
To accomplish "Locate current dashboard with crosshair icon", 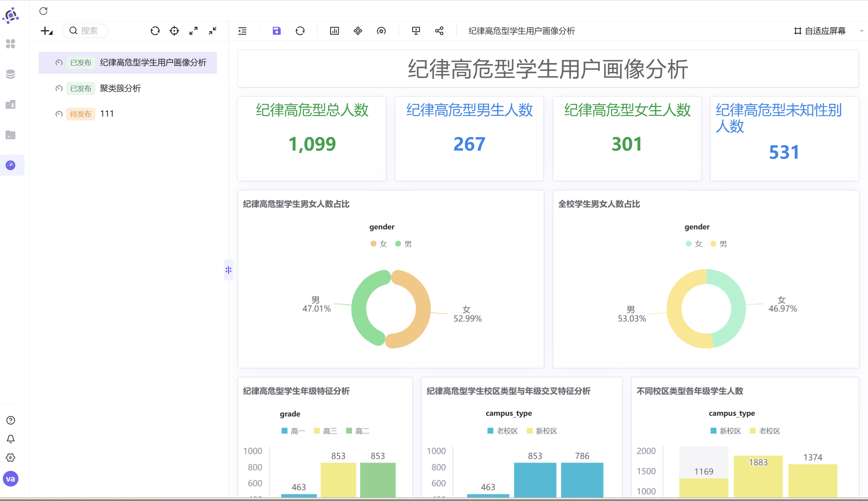I will click(174, 31).
